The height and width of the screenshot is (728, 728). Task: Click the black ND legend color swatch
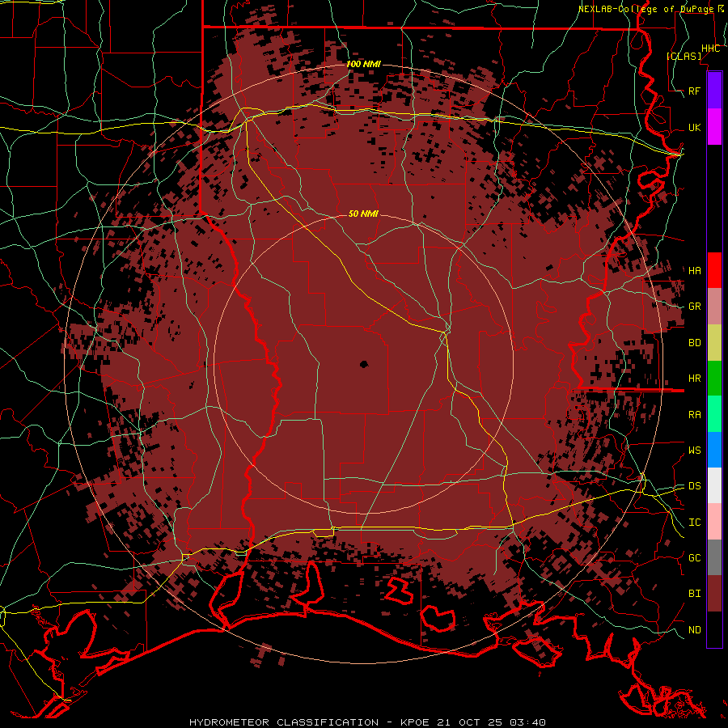(x=714, y=629)
